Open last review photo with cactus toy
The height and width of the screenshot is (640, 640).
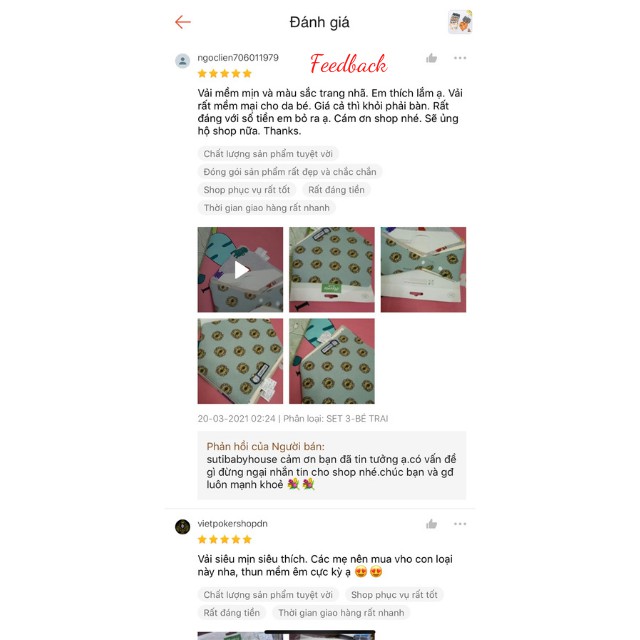click(332, 361)
